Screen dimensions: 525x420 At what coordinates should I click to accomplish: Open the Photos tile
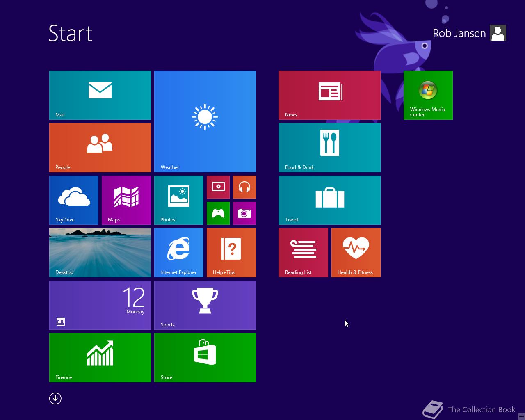click(x=179, y=200)
